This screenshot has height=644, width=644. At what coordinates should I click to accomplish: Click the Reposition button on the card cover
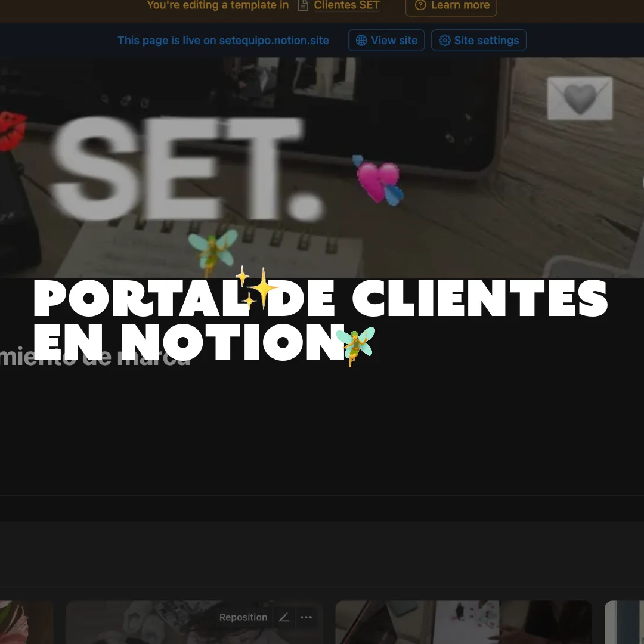[x=243, y=617]
